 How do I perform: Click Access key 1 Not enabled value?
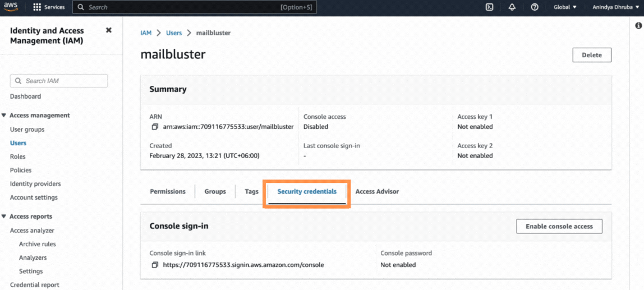click(x=475, y=127)
